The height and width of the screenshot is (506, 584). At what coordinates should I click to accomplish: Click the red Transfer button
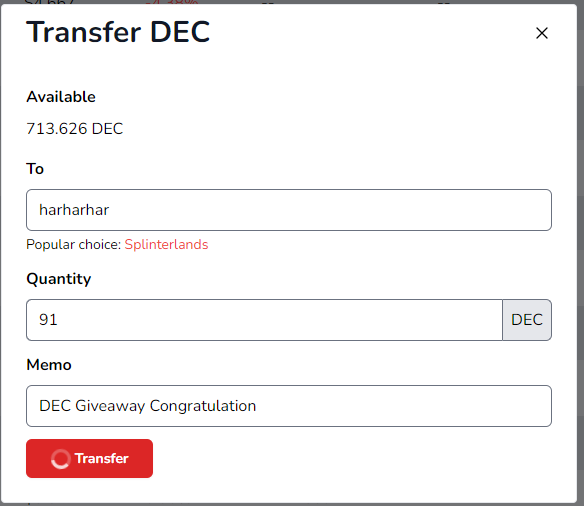pos(89,458)
